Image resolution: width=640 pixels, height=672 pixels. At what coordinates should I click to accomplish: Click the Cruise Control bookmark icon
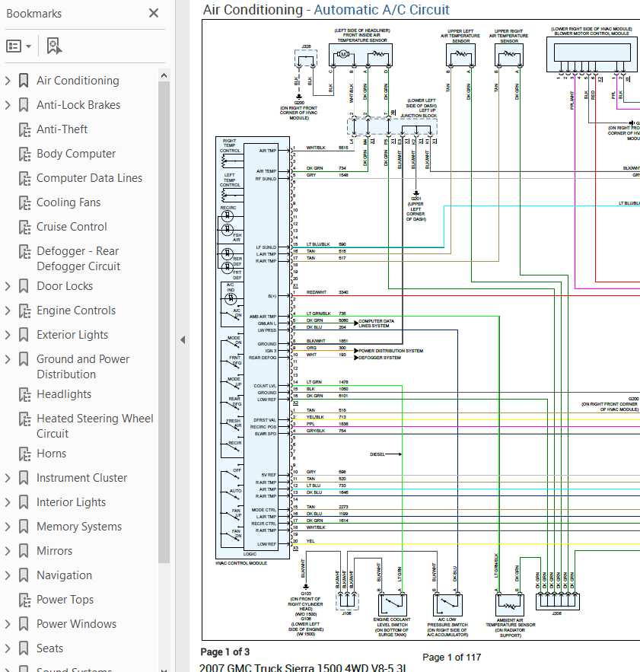(x=24, y=227)
